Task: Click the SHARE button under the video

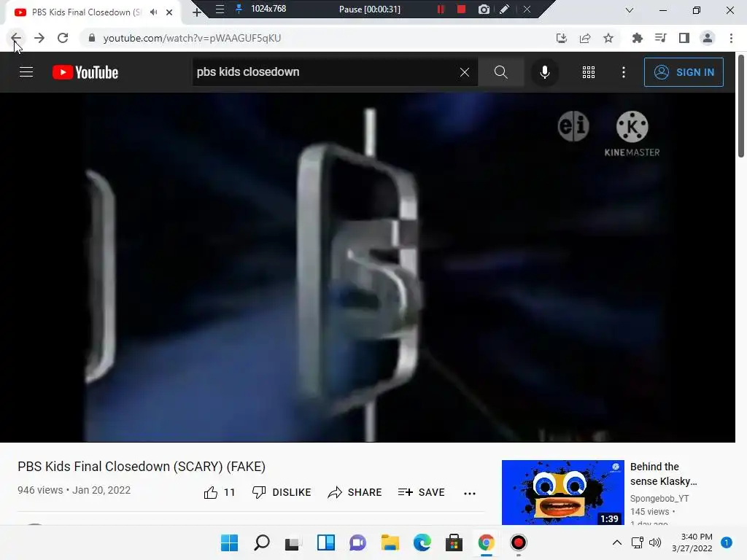Action: click(x=355, y=492)
